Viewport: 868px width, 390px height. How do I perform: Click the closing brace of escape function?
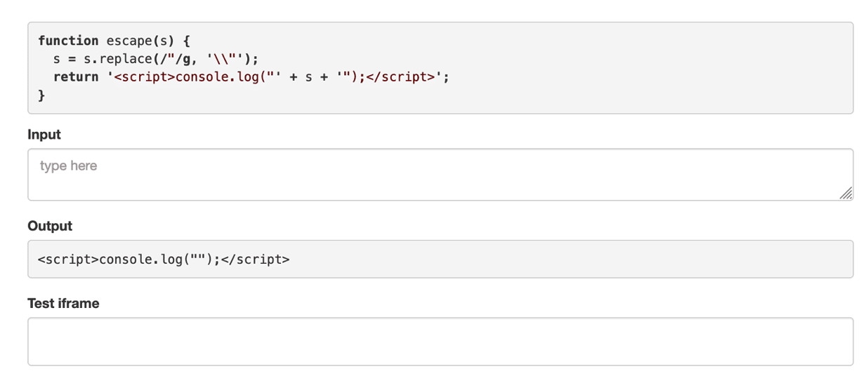tap(41, 95)
